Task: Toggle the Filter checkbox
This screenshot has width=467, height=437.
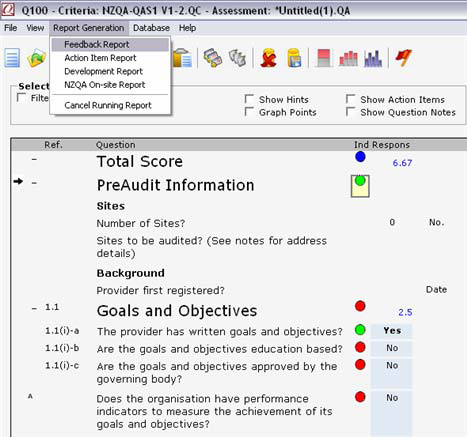Action: [21, 98]
